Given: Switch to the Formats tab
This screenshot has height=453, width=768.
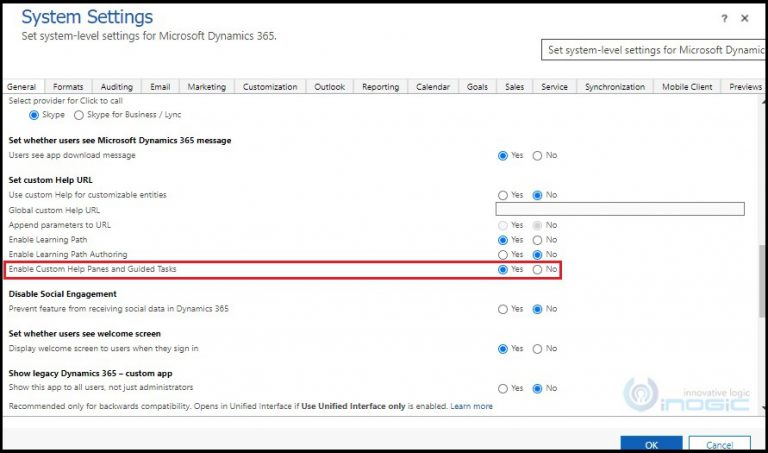Looking at the screenshot, I should (x=68, y=87).
